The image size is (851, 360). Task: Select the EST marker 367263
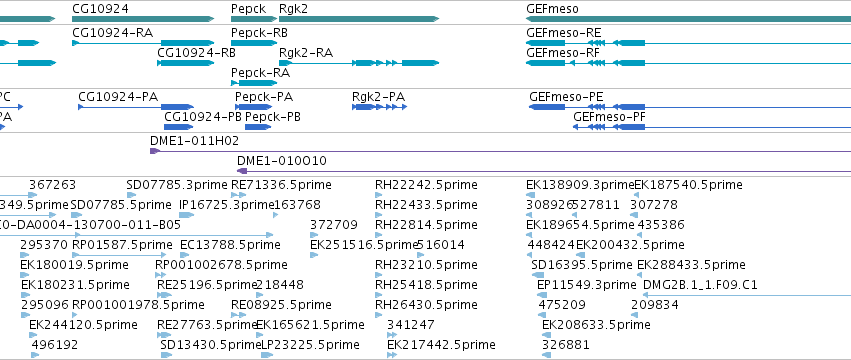[x=33, y=195]
